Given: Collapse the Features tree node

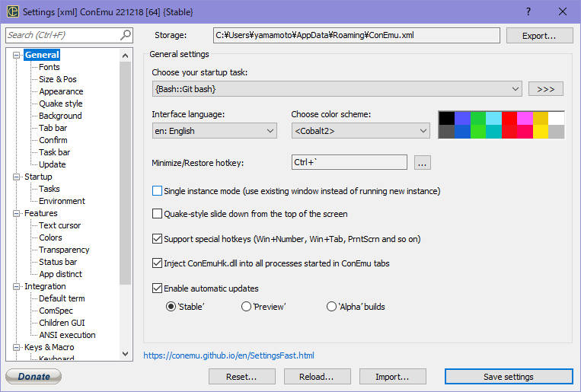Looking at the screenshot, I should [16, 213].
